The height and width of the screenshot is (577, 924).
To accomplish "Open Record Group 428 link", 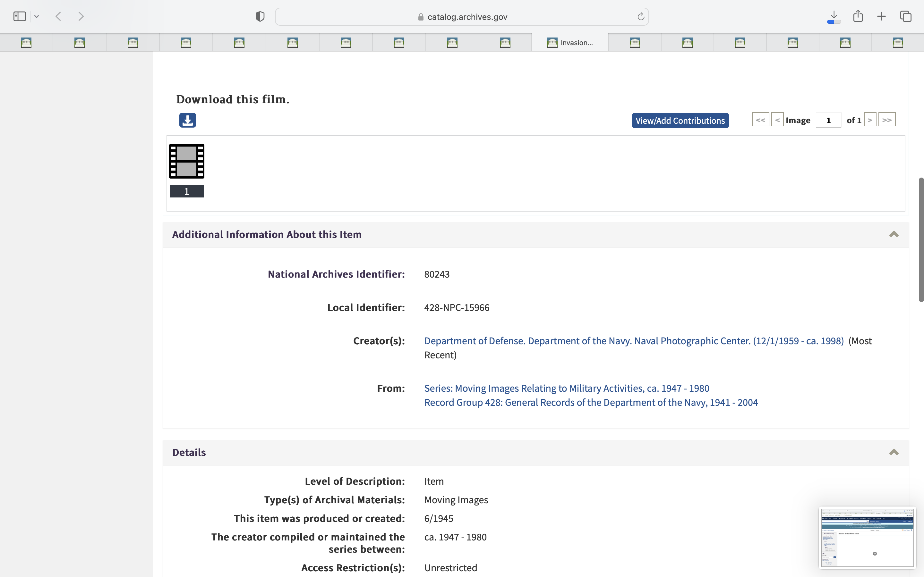I will [591, 403].
